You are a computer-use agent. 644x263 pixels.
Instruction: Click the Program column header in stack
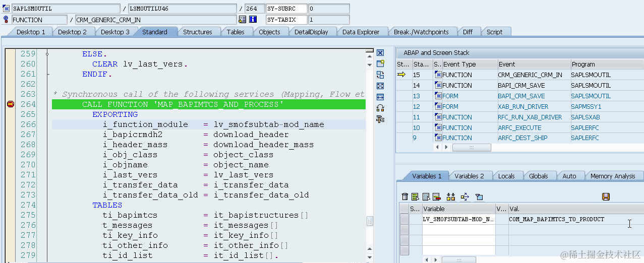(x=607, y=64)
